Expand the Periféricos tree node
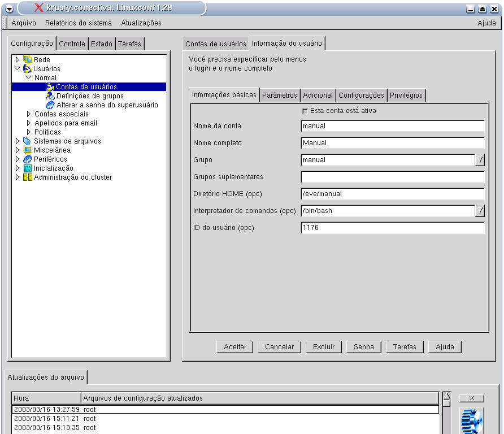The image size is (504, 434). coord(18,159)
